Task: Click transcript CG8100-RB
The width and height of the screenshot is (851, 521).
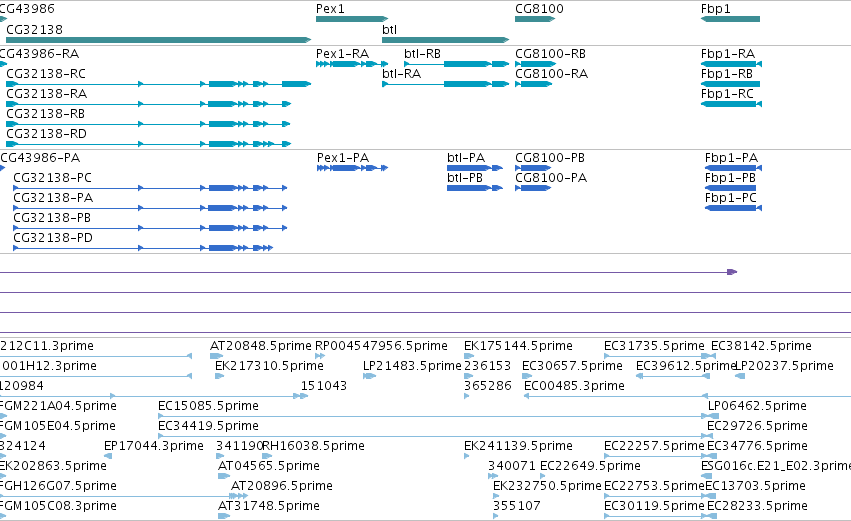Action: [550, 53]
